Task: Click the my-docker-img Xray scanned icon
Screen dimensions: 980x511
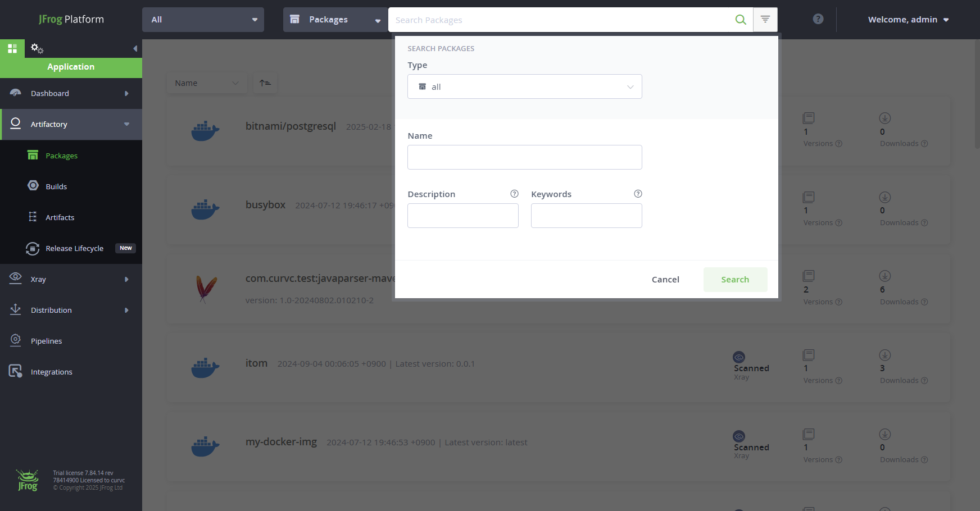Action: [739, 436]
